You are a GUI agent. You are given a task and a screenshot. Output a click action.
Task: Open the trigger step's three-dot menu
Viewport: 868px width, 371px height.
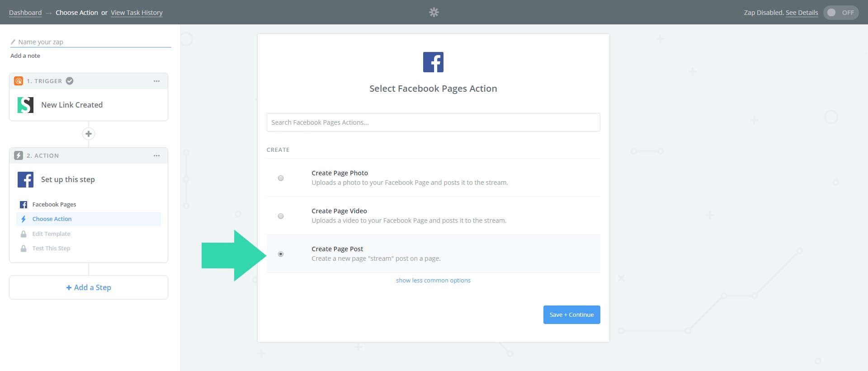(156, 81)
